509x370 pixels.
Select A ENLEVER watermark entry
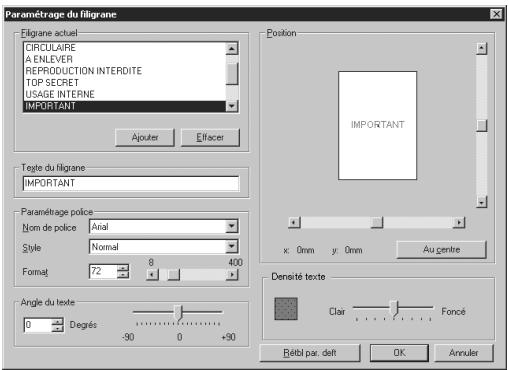125,59
